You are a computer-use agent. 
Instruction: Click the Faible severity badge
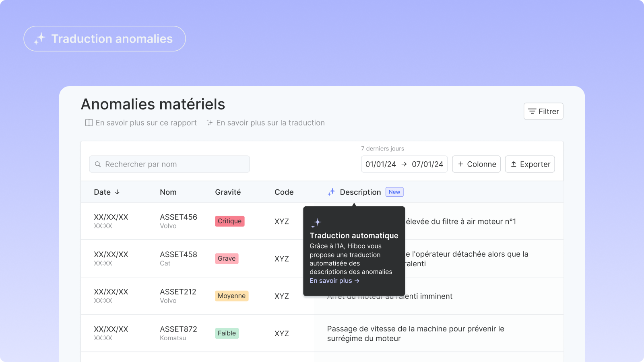tap(227, 333)
